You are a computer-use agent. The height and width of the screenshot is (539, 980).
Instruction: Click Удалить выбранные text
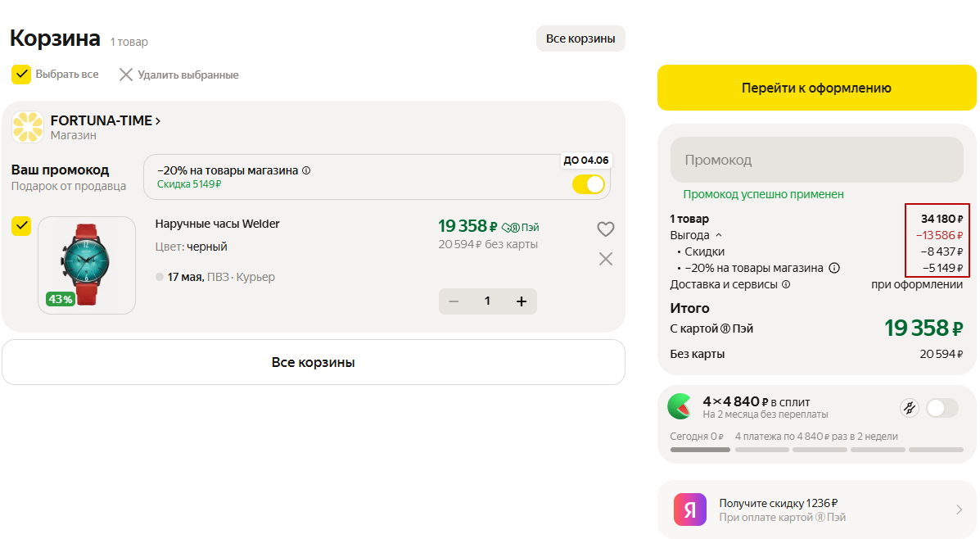tap(188, 75)
